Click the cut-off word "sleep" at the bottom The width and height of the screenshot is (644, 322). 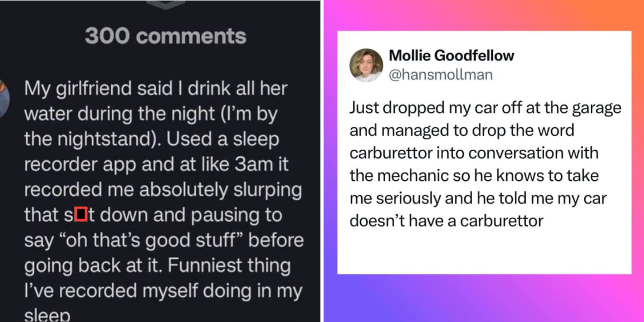[x=47, y=315]
